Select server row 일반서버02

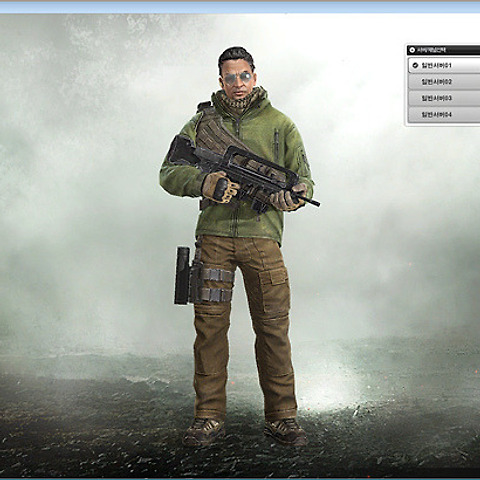[x=444, y=82]
